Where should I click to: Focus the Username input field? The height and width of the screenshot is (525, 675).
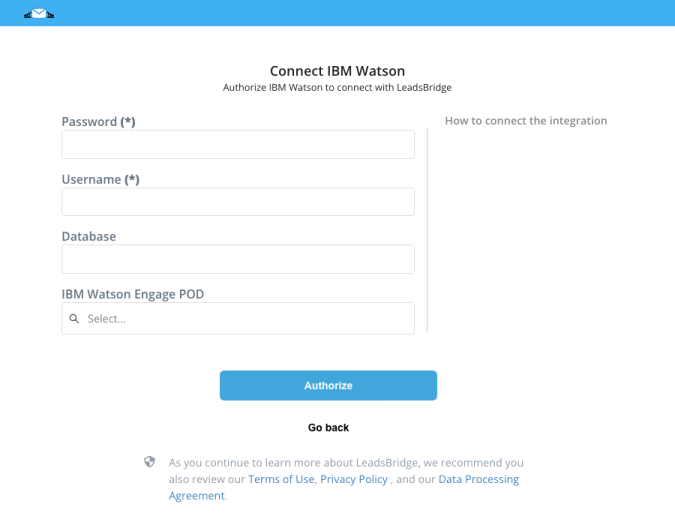[x=238, y=202]
